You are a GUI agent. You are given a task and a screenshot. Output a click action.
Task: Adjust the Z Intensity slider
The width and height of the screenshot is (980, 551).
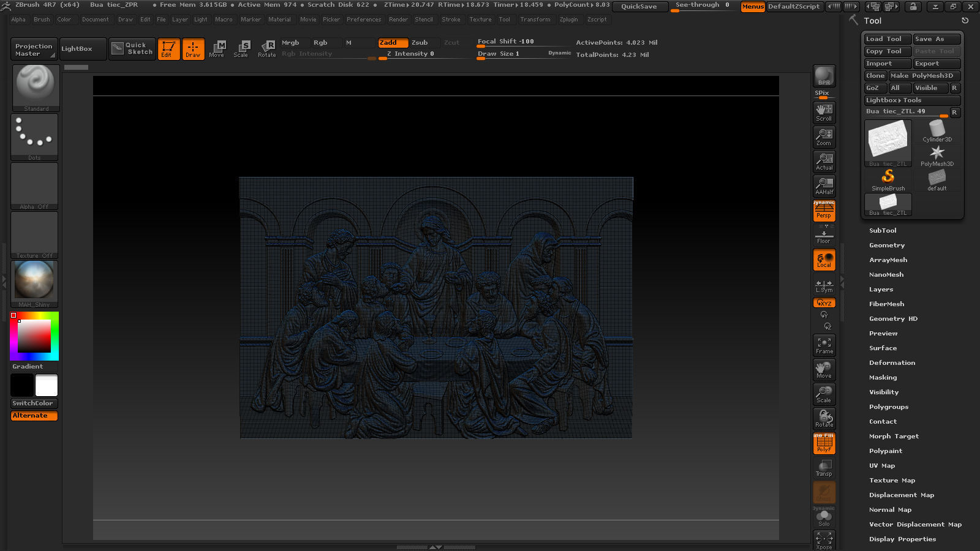pos(425,54)
